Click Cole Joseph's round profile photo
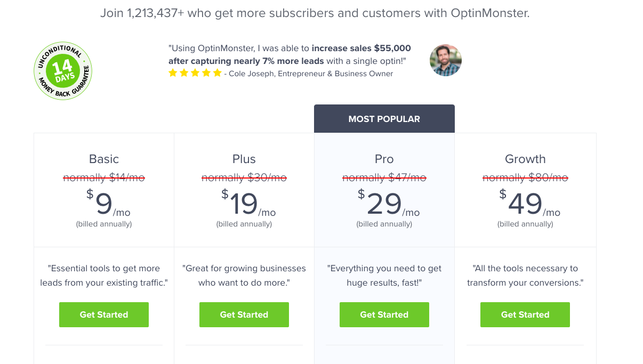This screenshot has width=643, height=364. click(445, 60)
